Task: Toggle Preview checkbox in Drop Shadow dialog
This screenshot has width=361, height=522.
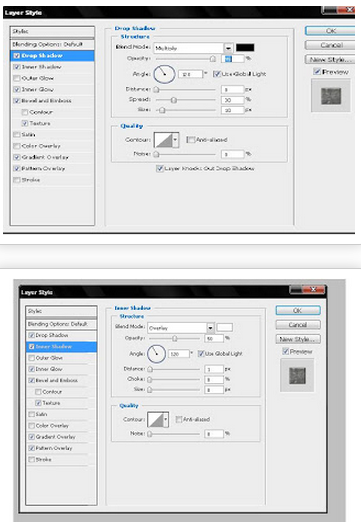Action: click(x=317, y=71)
